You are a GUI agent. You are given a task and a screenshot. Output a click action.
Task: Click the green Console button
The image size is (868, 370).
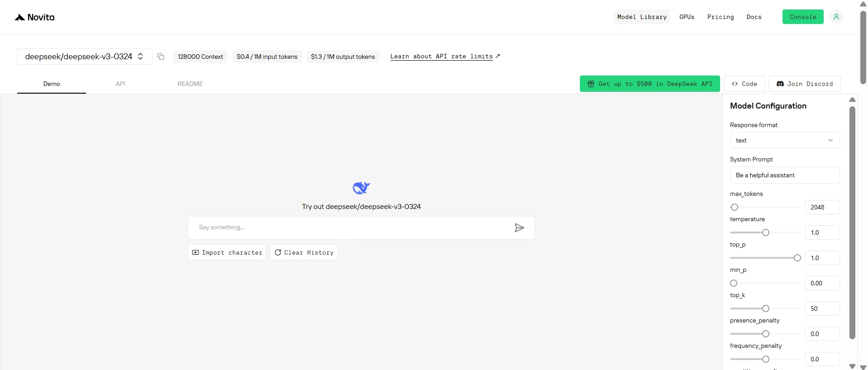[803, 17]
